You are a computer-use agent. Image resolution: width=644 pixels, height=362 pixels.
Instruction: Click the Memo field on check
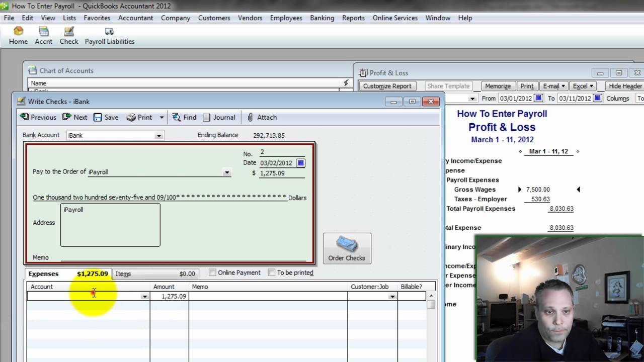[x=183, y=257]
